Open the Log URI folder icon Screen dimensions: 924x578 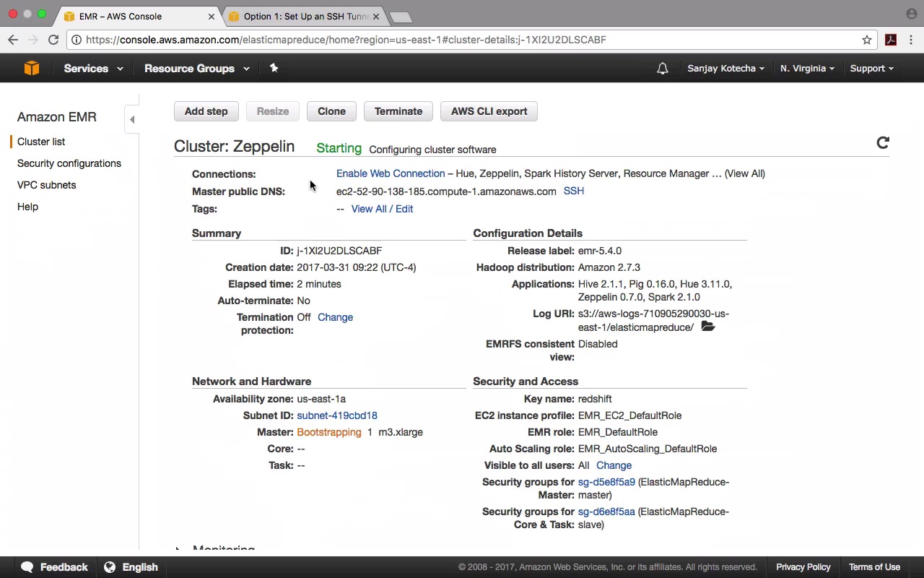[x=708, y=327]
